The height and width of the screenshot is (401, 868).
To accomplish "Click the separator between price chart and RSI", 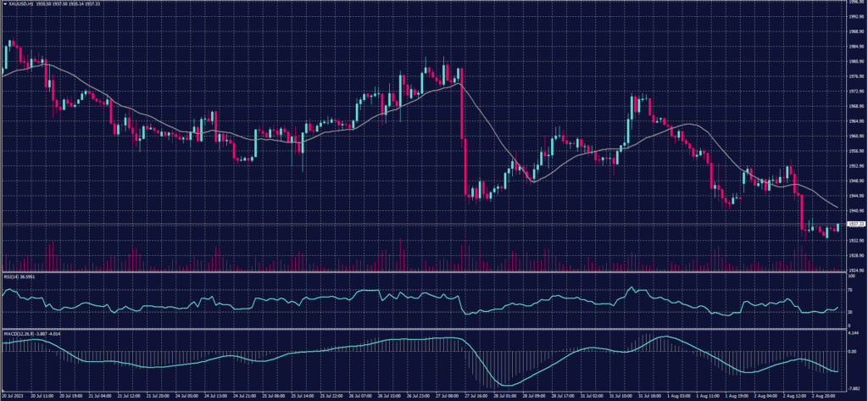I will (x=424, y=272).
